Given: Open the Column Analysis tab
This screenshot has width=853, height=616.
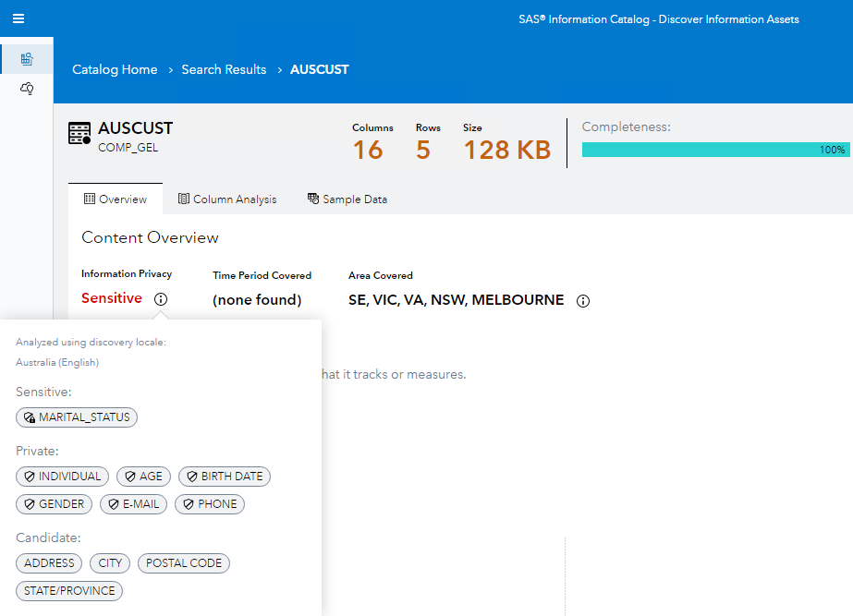Looking at the screenshot, I should click(x=227, y=199).
